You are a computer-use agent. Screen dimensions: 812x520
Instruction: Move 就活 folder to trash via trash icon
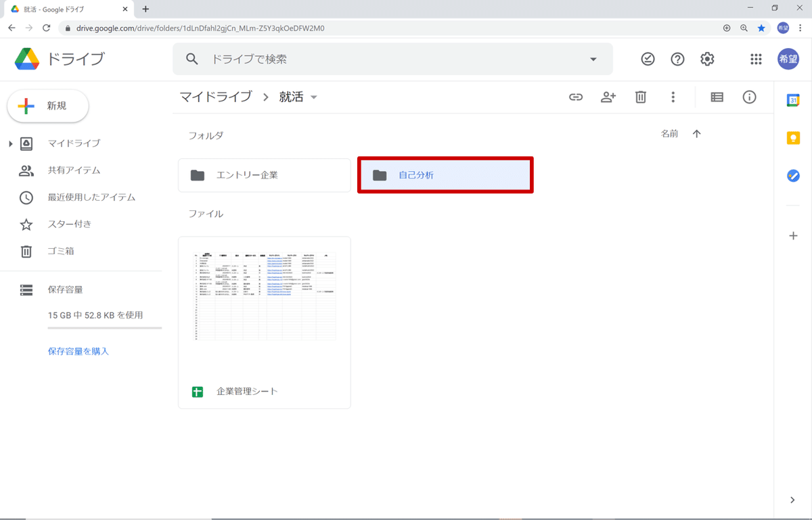(x=640, y=97)
